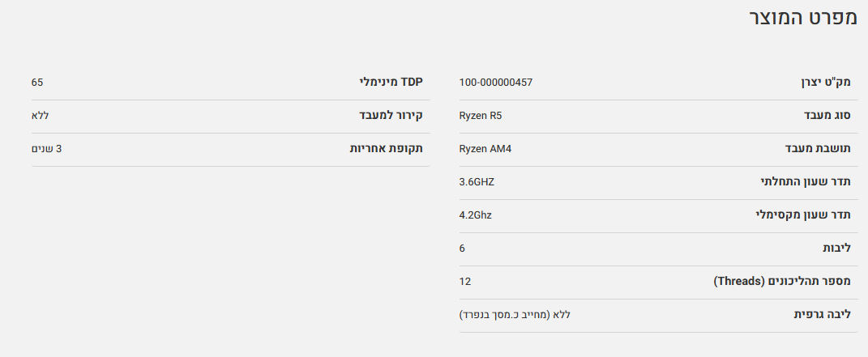Image resolution: width=868 pixels, height=357 pixels.
Task: Click the "מק"ט יצרן" label
Action: click(823, 83)
